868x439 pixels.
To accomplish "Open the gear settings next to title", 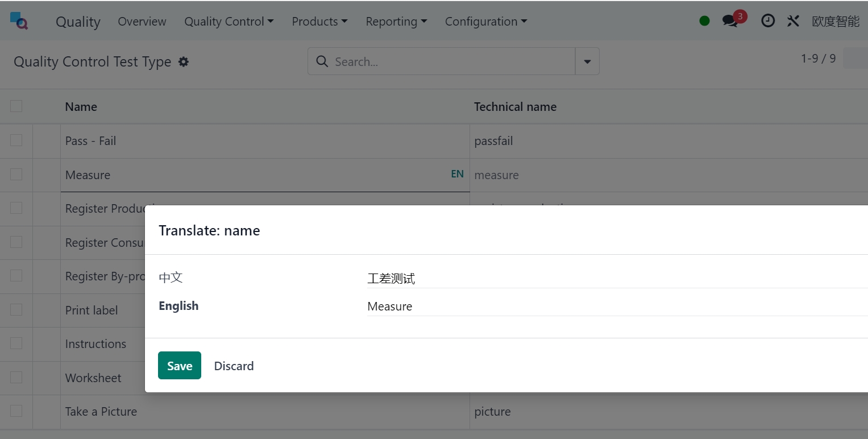I will [x=183, y=61].
